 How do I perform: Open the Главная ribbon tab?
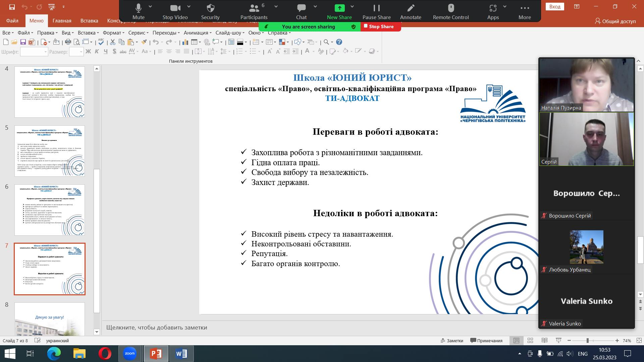pos(62,21)
